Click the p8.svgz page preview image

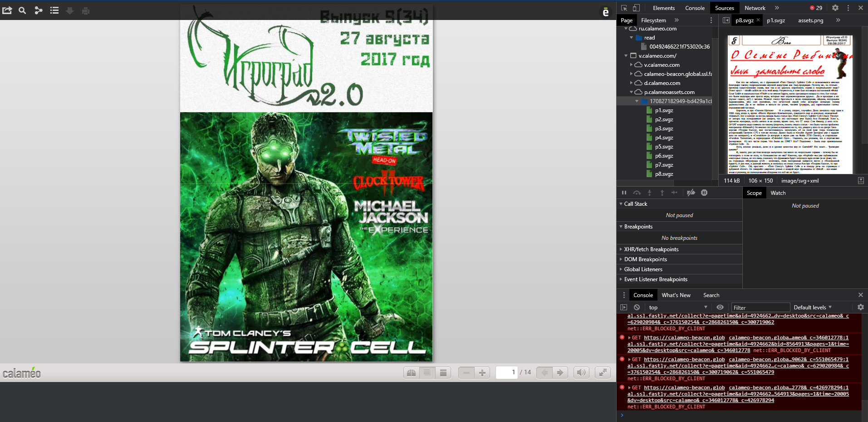pyautogui.click(x=790, y=105)
